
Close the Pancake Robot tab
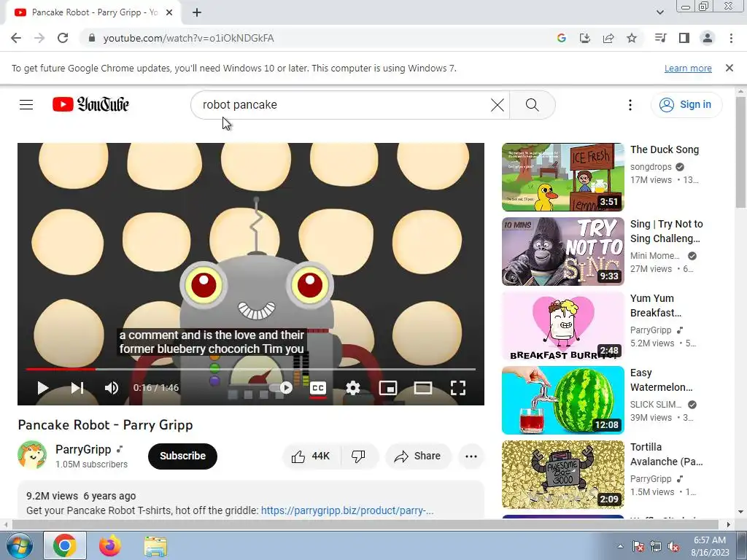click(x=169, y=12)
